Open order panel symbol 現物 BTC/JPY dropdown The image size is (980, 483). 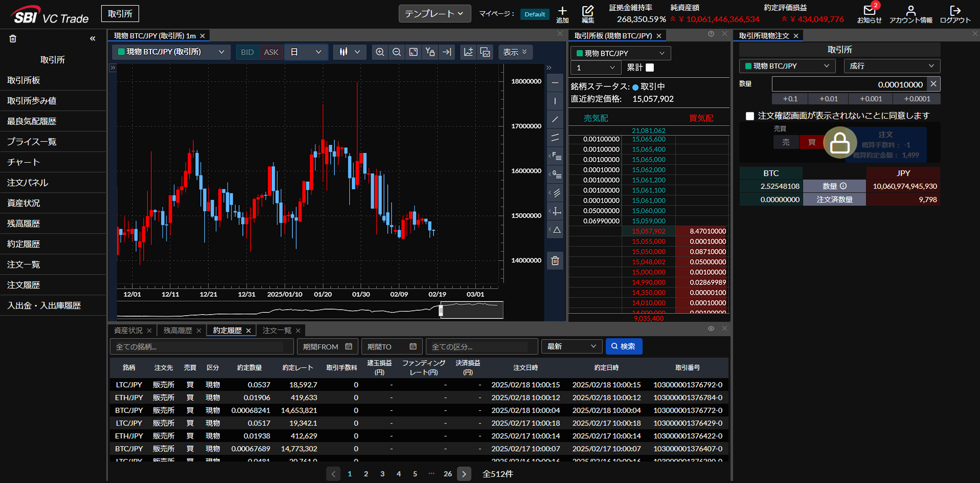[787, 66]
